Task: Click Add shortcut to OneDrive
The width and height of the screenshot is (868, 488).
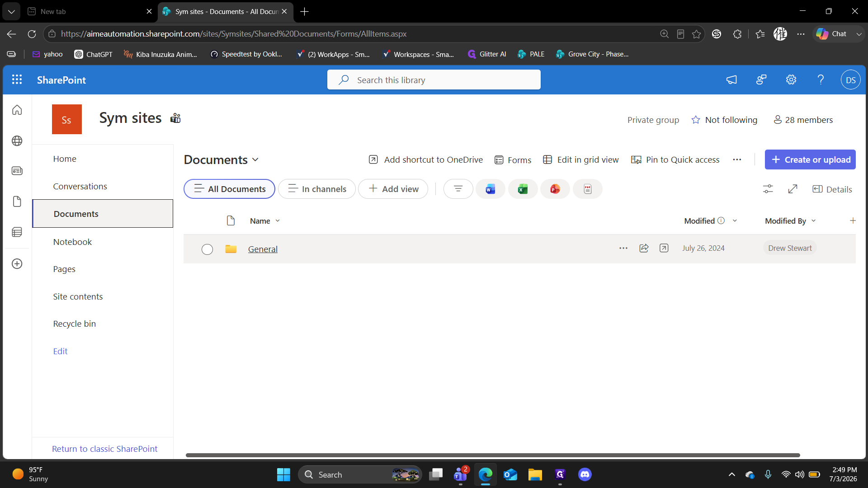Action: 426,160
